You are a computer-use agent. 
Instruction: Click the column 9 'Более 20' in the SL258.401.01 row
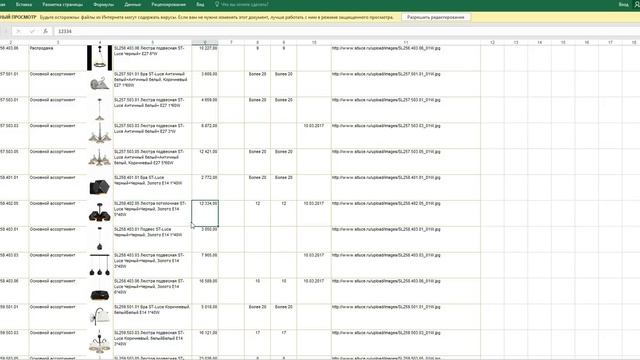pos(284,178)
